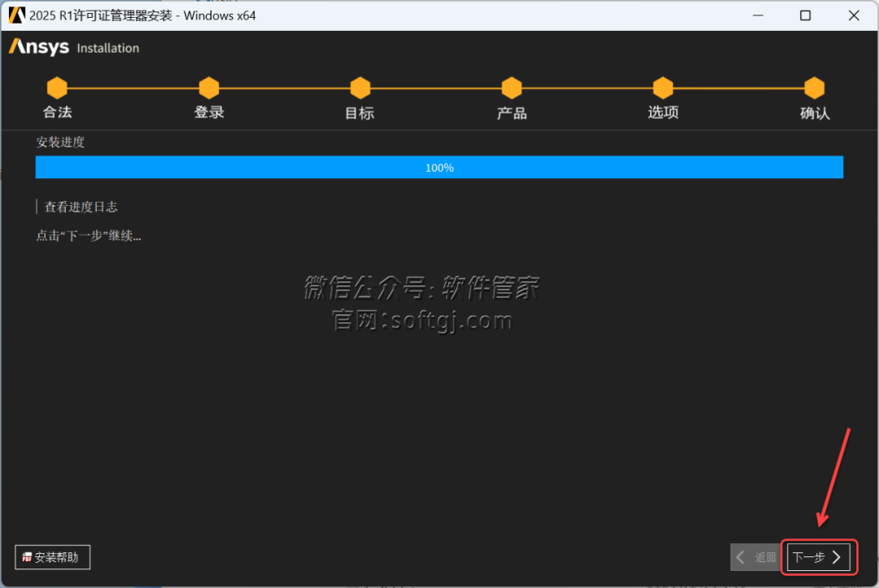
Task: Go back with the 返回 button
Action: click(756, 557)
